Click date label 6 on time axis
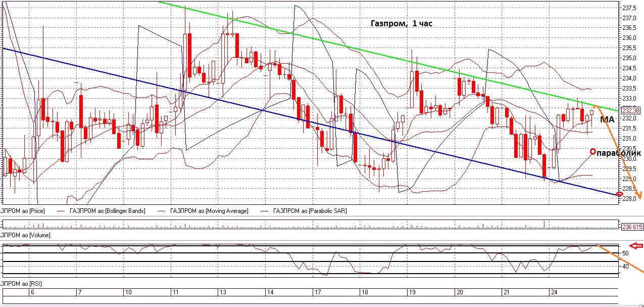This screenshot has width=644, height=307. click(x=32, y=292)
